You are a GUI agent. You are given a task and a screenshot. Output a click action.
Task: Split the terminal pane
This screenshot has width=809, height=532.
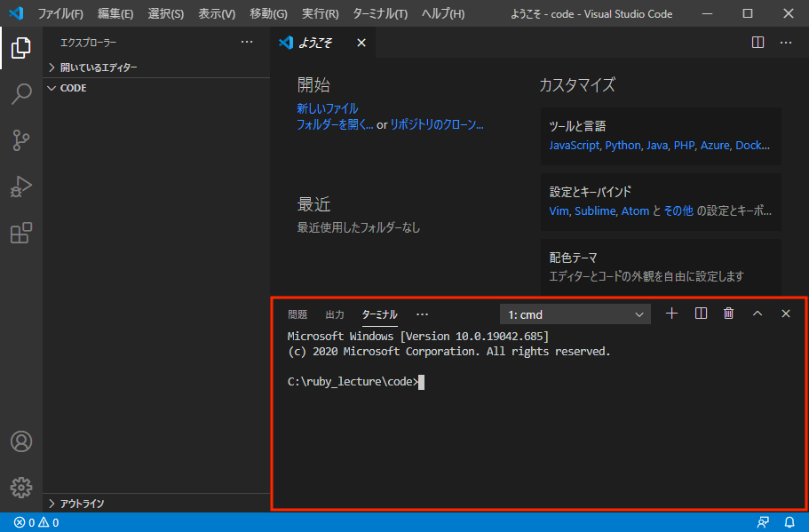702,314
